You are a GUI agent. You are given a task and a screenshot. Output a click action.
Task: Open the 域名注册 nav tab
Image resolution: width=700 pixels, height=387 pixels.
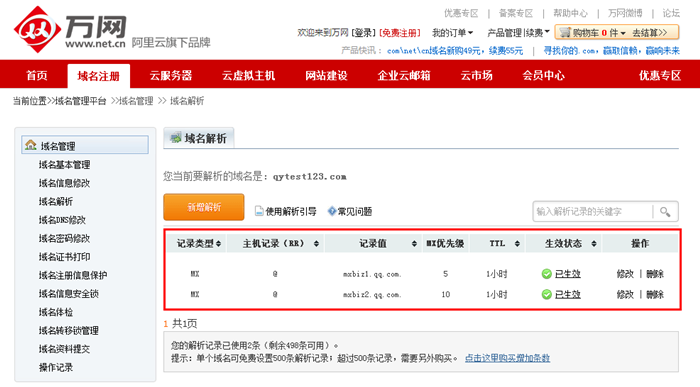pos(99,76)
